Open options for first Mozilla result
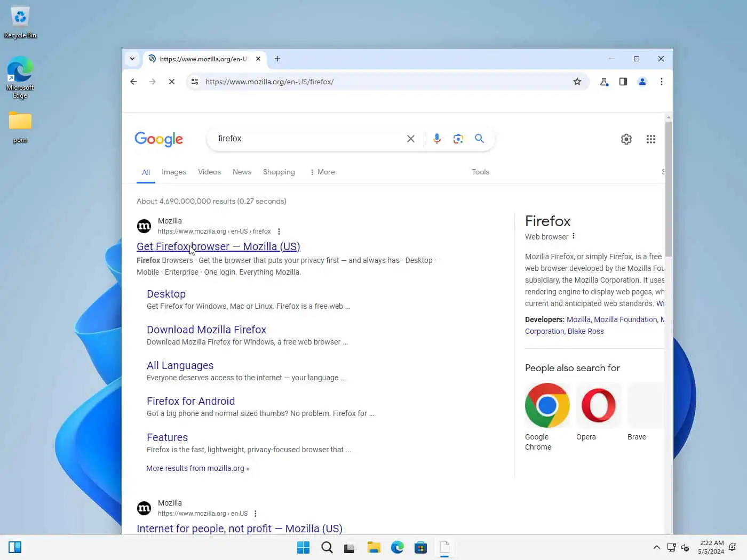Screen dimensions: 747x560 (x=279, y=231)
